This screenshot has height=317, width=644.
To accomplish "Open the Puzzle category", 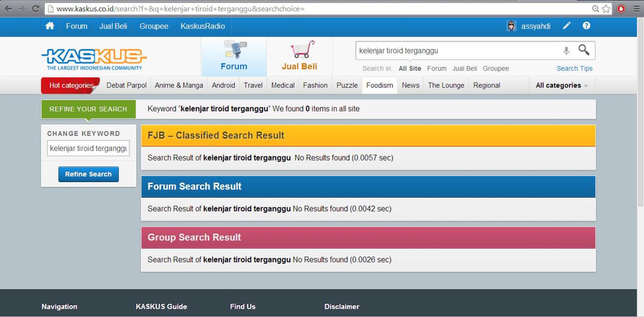I will [347, 86].
